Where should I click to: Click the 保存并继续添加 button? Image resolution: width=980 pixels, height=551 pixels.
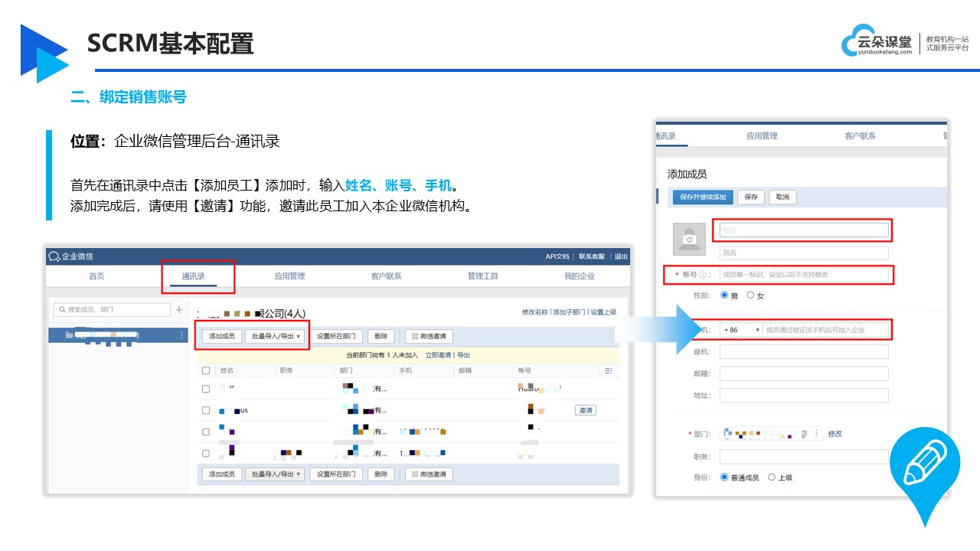point(703,197)
